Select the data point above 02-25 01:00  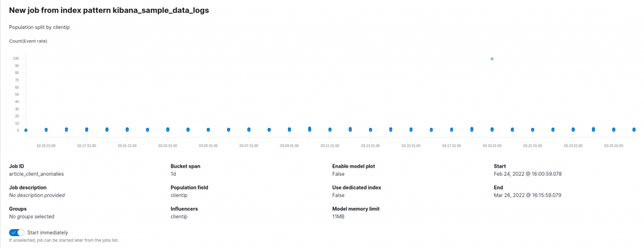[x=46, y=129]
